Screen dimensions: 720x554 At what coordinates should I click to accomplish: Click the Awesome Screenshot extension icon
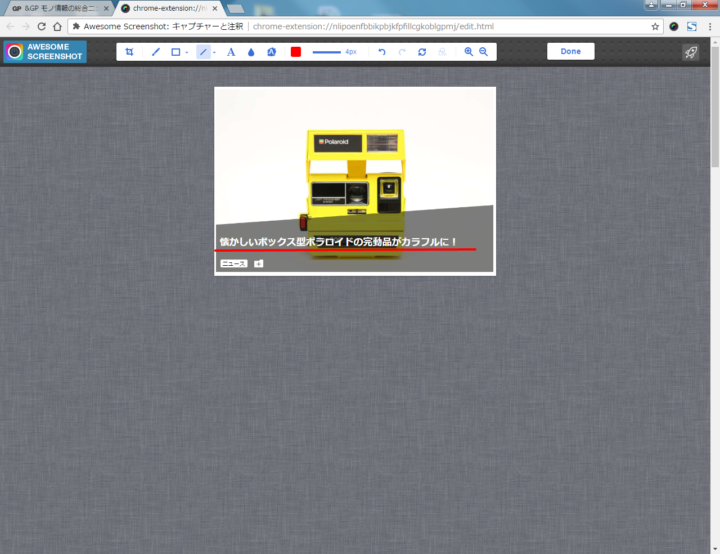point(674,27)
